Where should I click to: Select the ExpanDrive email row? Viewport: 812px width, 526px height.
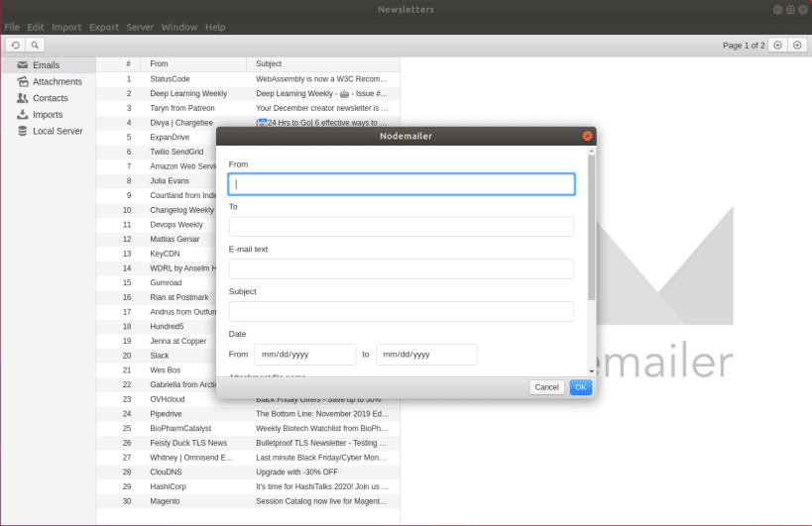(x=156, y=137)
